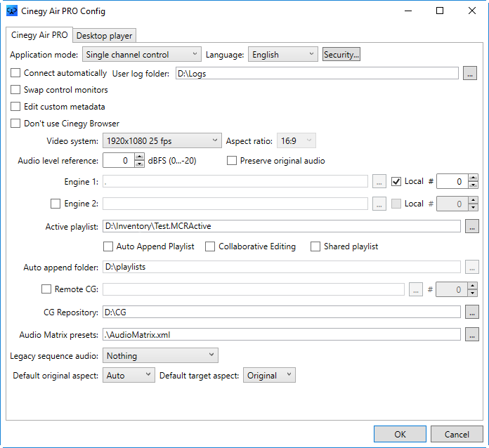
Task: Open Default target aspect dropdown
Action: 270,376
